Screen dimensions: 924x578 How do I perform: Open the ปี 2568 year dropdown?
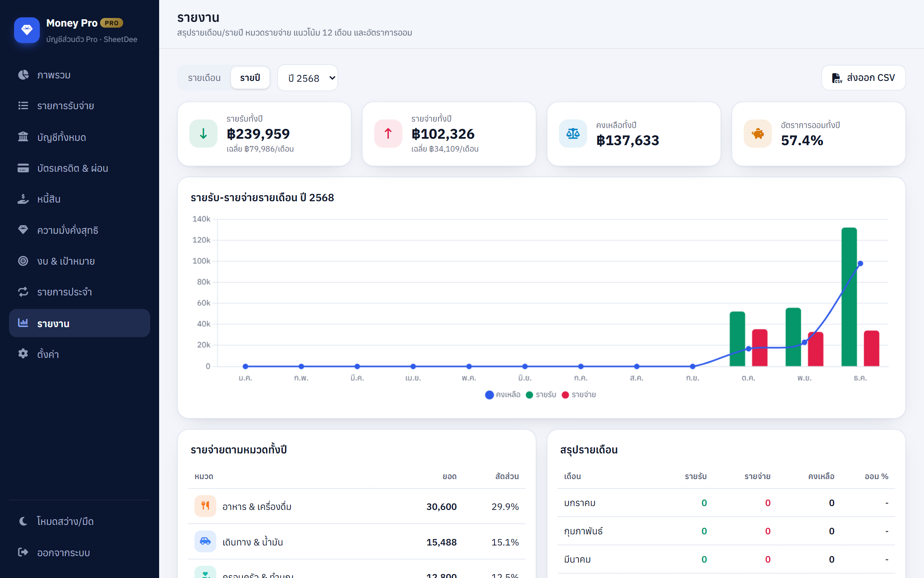pyautogui.click(x=308, y=78)
